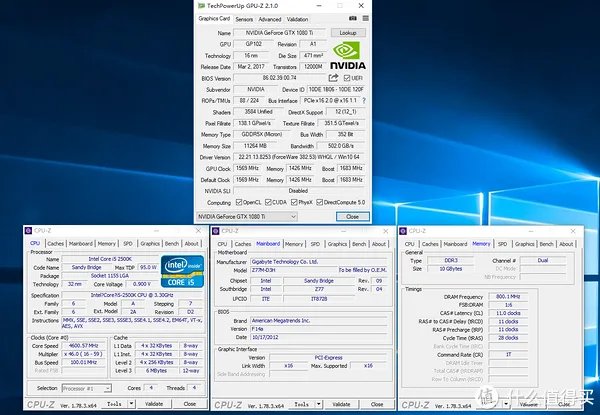Click the DRAM Frequency value field

(508, 296)
